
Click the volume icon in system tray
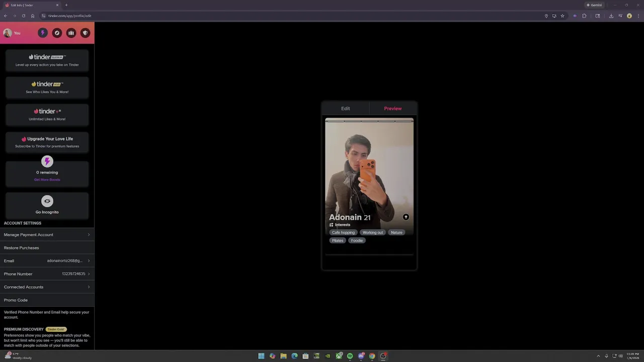tap(620, 356)
